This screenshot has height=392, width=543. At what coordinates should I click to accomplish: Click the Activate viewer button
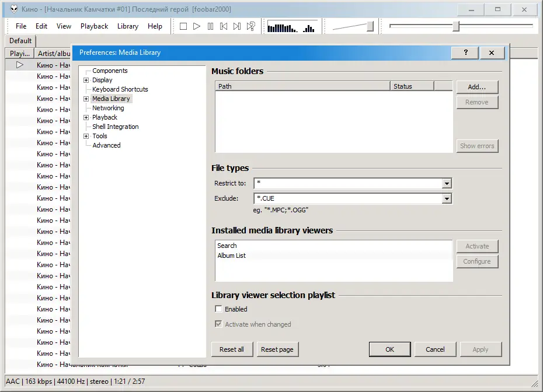click(x=477, y=246)
